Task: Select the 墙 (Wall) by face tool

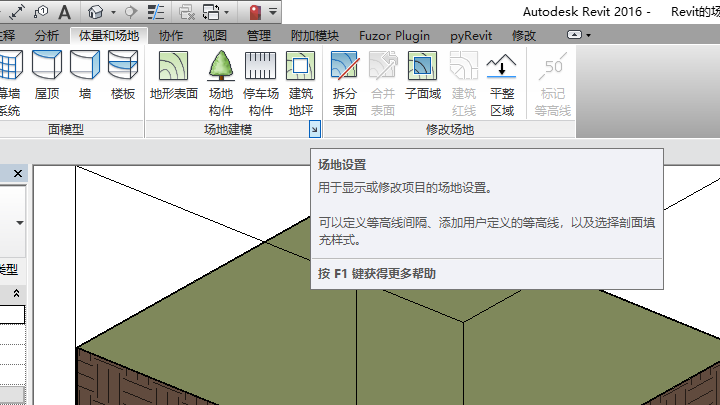Action: coord(85,75)
